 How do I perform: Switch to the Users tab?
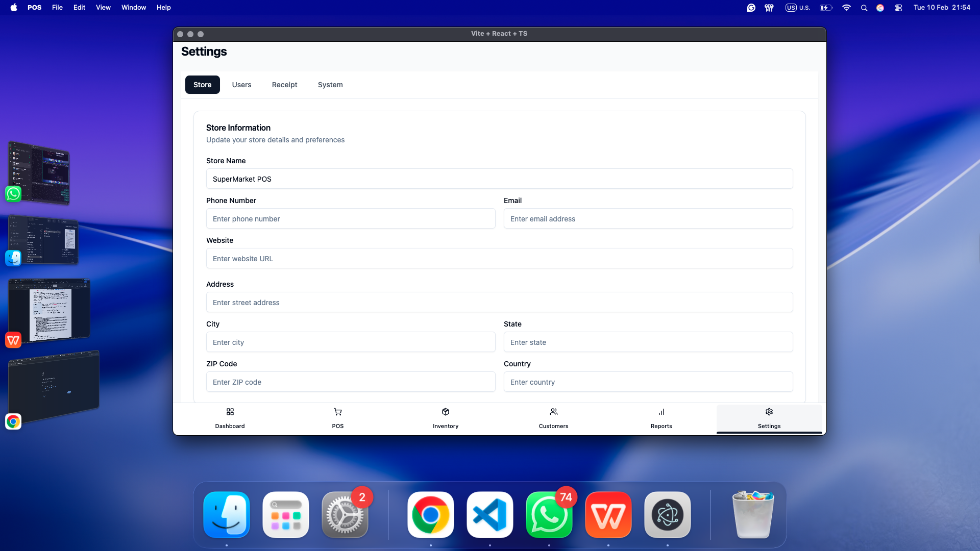(241, 85)
